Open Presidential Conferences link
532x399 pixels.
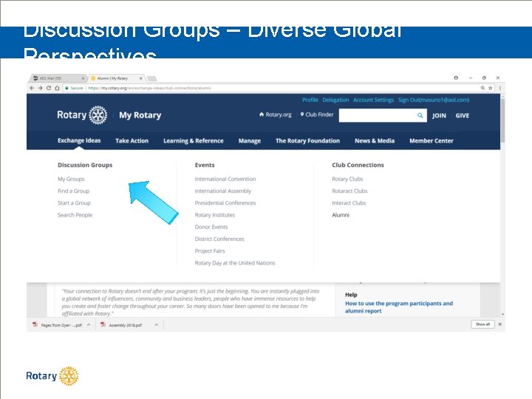click(x=225, y=203)
